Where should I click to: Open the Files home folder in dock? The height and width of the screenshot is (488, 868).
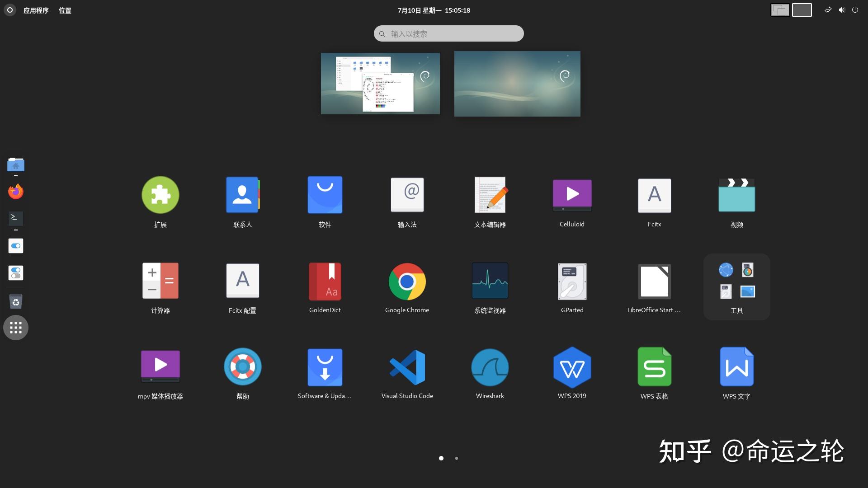coord(16,165)
